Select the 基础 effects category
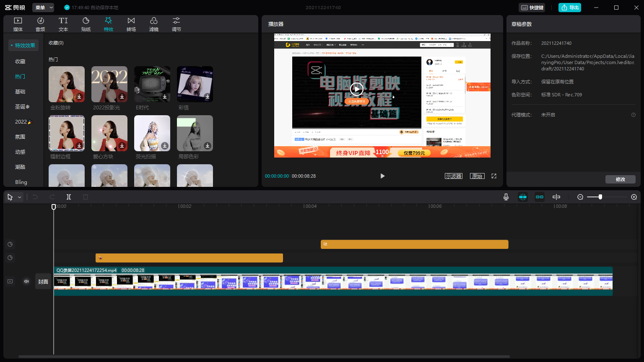Screen dimensions: 644x362 click(x=20, y=91)
